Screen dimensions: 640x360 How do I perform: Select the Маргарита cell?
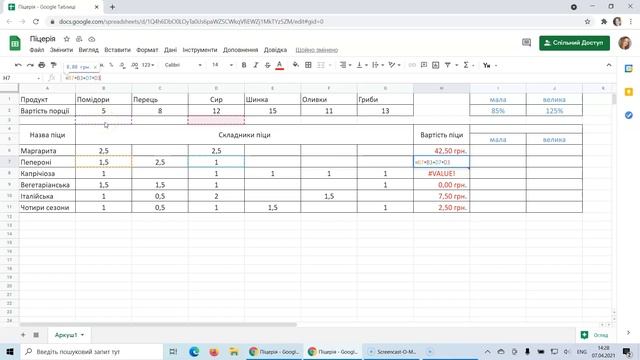[x=47, y=151]
